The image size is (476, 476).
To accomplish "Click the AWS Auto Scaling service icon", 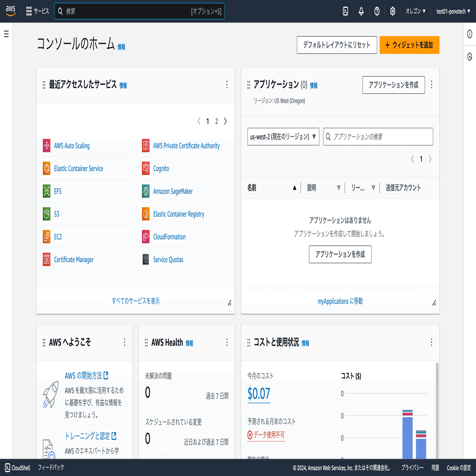I will tap(47, 146).
